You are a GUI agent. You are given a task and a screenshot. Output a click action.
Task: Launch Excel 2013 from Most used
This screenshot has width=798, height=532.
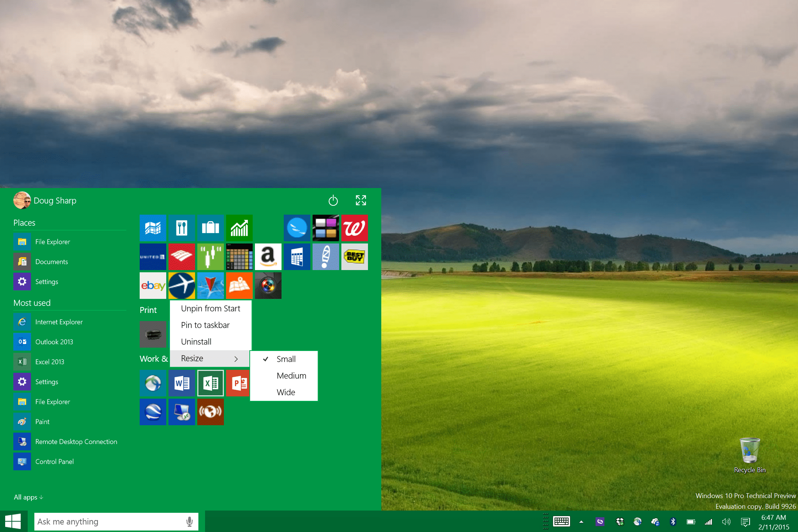coord(69,362)
